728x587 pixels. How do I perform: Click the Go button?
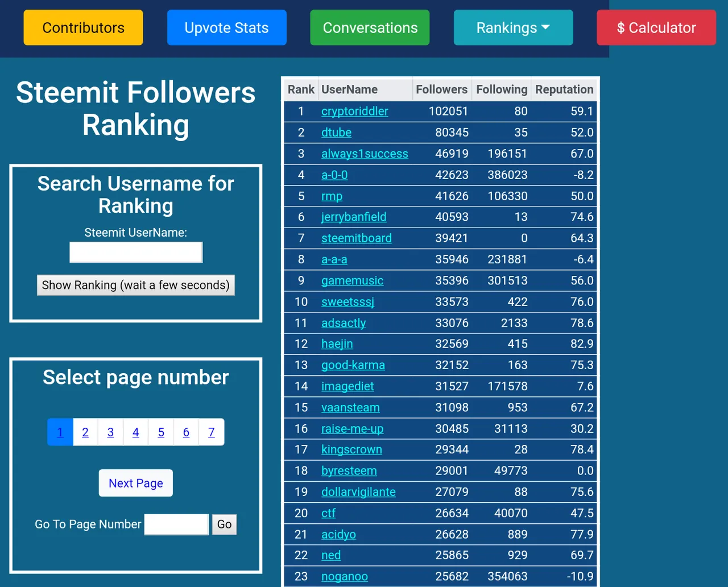(224, 524)
